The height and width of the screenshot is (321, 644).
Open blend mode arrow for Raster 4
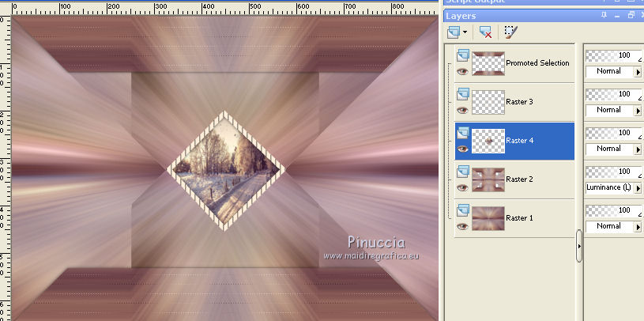[638, 149]
